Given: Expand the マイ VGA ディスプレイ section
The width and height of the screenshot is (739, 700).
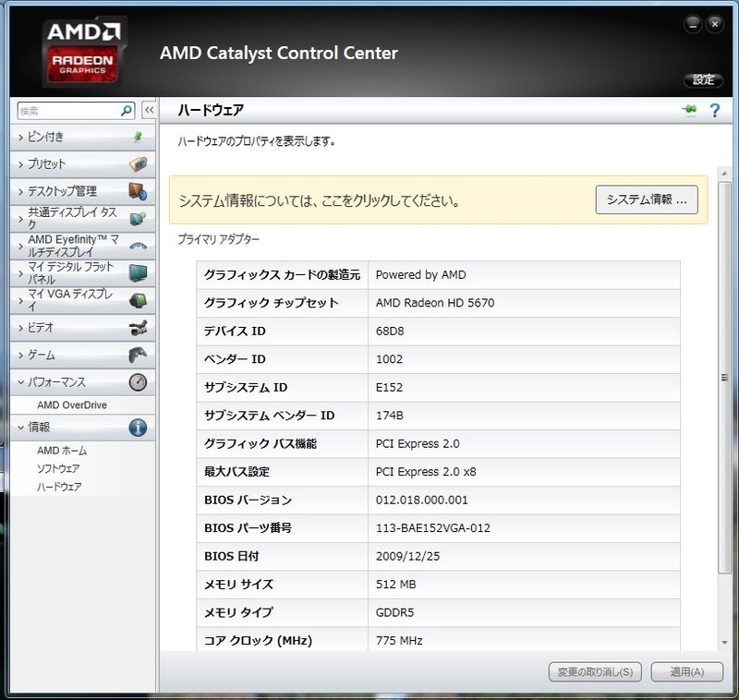Looking at the screenshot, I should click(x=82, y=300).
